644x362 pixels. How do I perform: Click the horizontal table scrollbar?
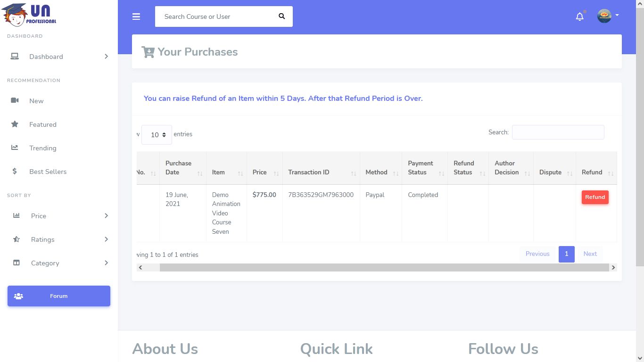[384, 268]
